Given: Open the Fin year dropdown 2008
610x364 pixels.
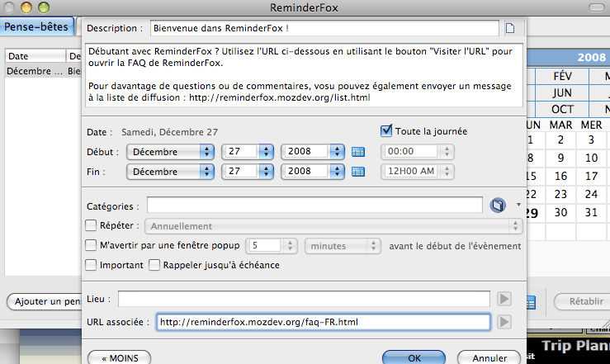Looking at the screenshot, I should click(313, 172).
